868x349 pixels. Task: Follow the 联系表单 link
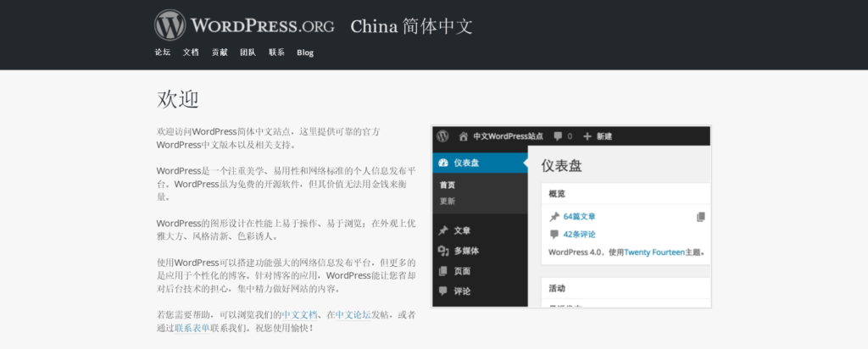coord(192,328)
